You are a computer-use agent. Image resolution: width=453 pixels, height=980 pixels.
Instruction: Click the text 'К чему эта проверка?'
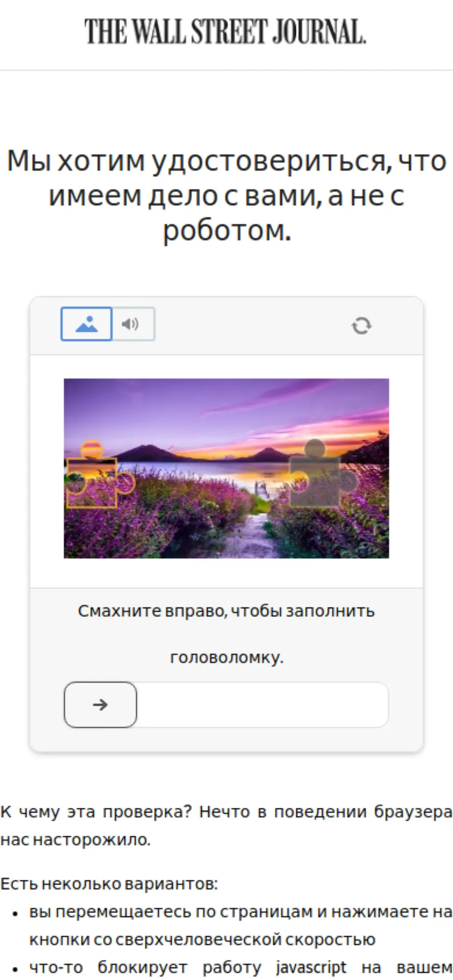(x=96, y=812)
